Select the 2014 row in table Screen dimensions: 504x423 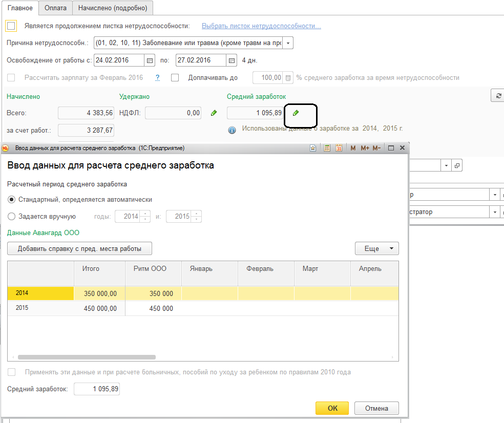(203, 293)
